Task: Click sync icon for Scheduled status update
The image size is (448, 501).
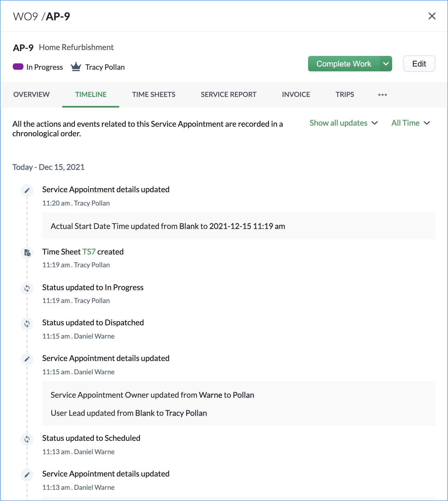Action: 27,439
